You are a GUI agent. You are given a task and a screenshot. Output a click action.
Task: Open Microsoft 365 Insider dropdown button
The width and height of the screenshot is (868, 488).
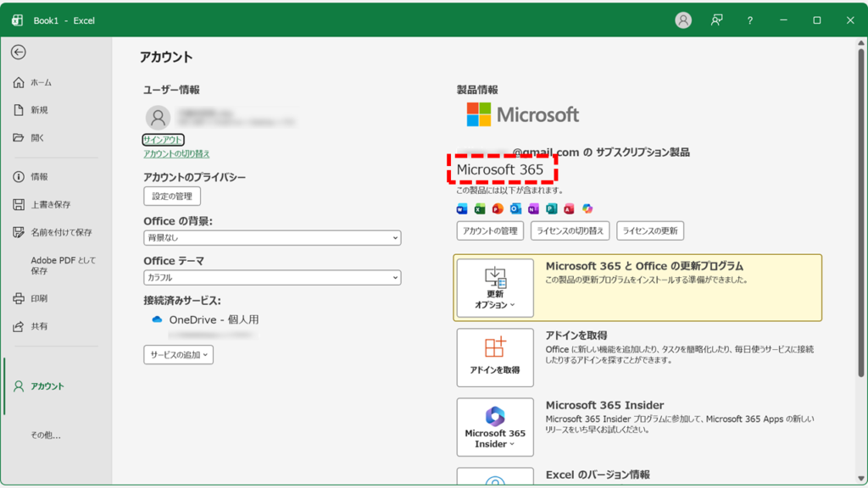pos(495,427)
